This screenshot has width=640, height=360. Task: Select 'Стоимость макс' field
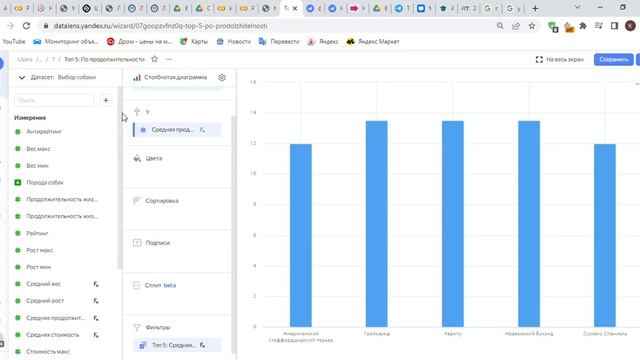(x=48, y=351)
